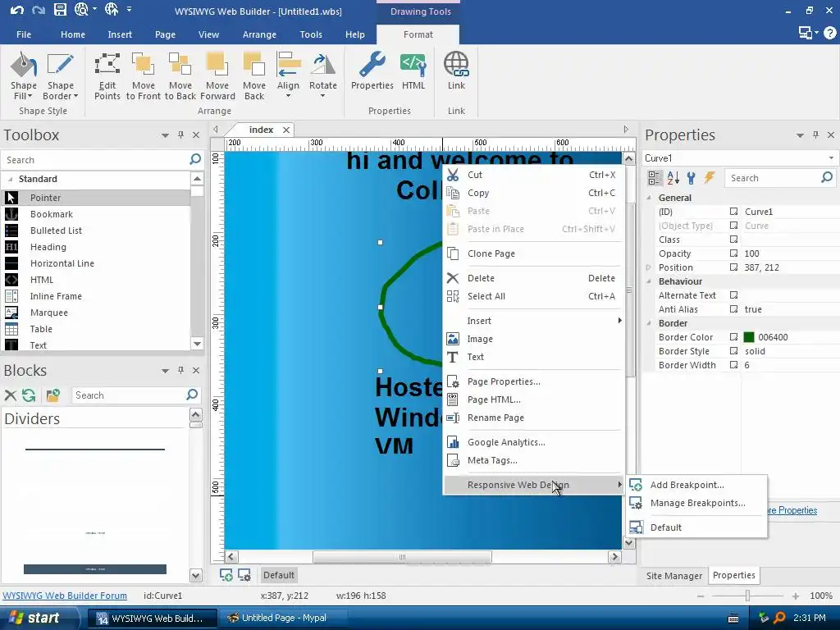Switch to the Arrange ribbon tab
This screenshot has height=630, width=840.
point(259,34)
